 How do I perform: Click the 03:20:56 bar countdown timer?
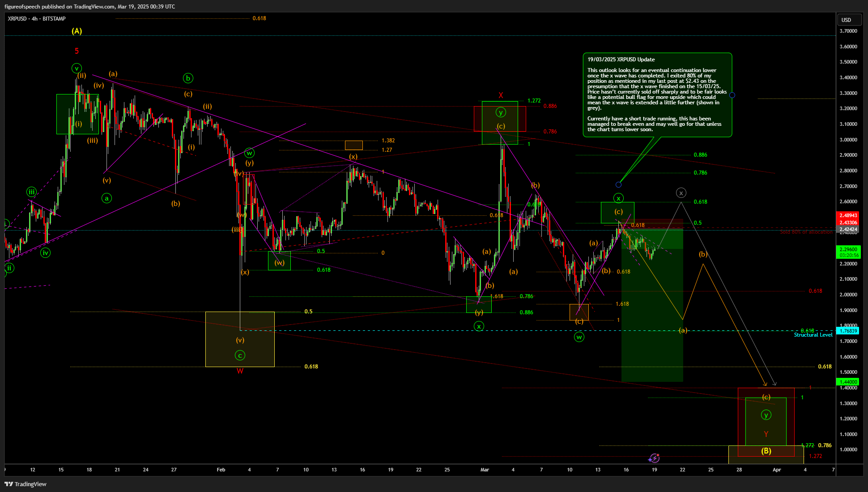(x=848, y=256)
